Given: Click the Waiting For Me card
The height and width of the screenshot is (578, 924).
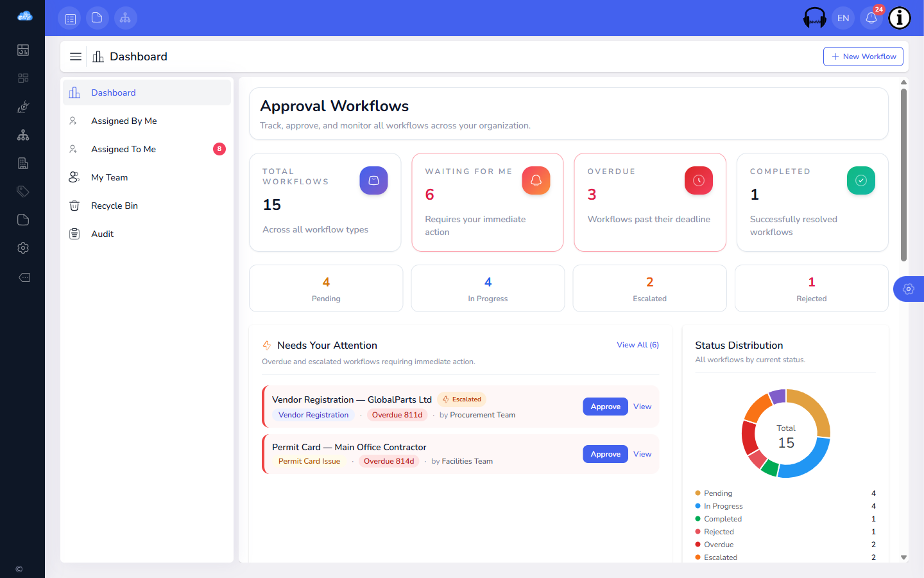Looking at the screenshot, I should (488, 202).
